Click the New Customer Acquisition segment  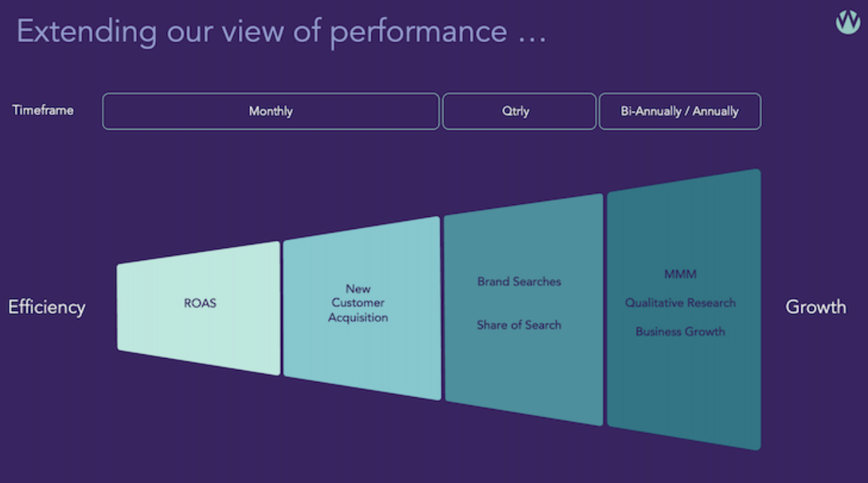(x=359, y=303)
